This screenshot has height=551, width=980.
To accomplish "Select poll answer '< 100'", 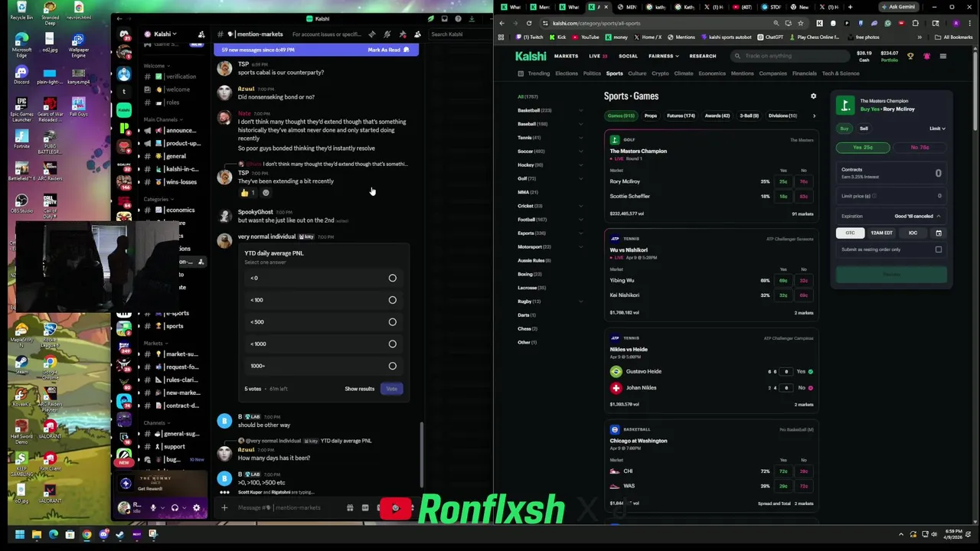I will (x=323, y=300).
